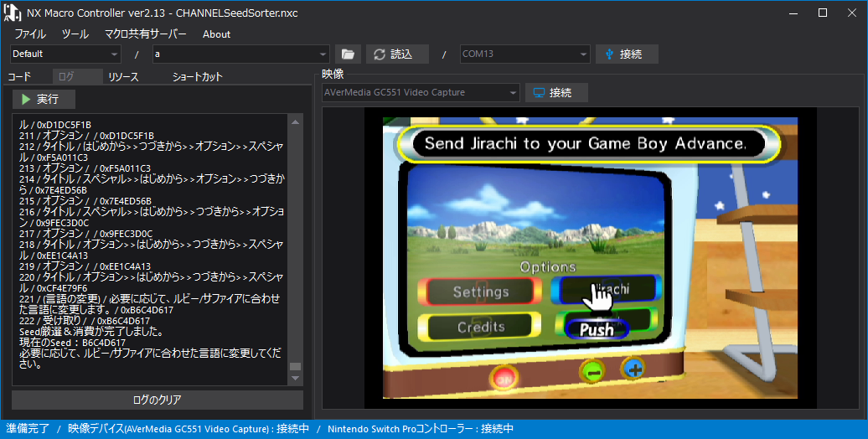Click the log scrollbar thumb
Viewport: 868px width, 439px height.
[x=296, y=366]
